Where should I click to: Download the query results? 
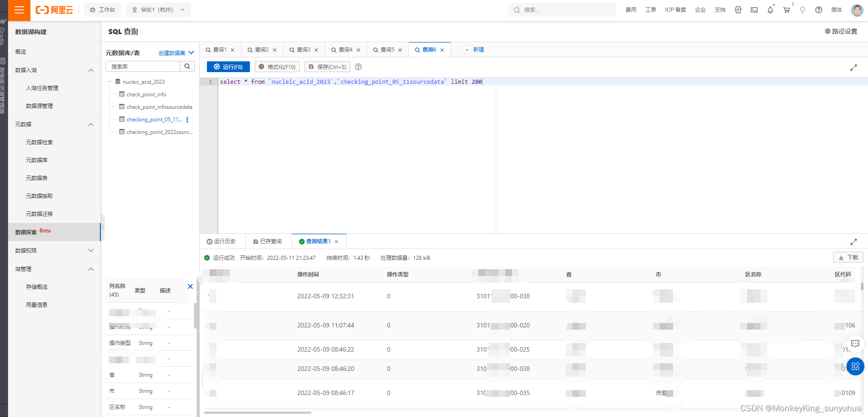[848, 258]
